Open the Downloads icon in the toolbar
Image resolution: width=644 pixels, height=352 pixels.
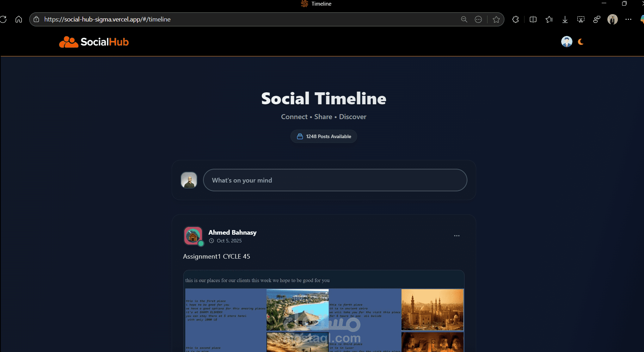(565, 19)
